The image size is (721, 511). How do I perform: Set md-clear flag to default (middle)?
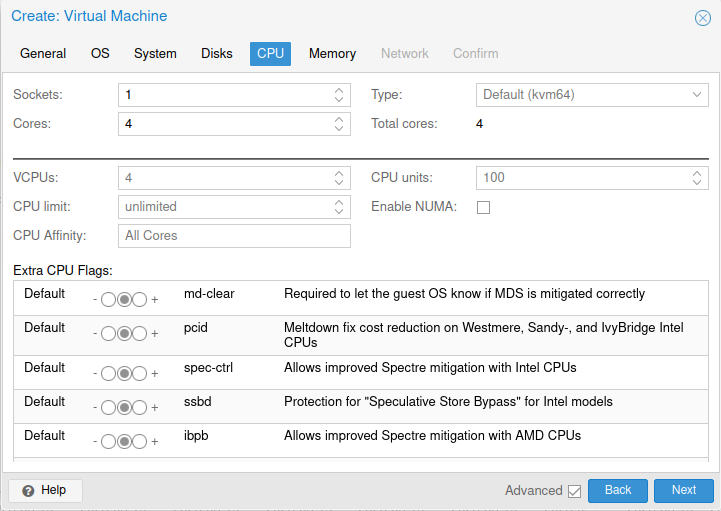[x=124, y=300]
